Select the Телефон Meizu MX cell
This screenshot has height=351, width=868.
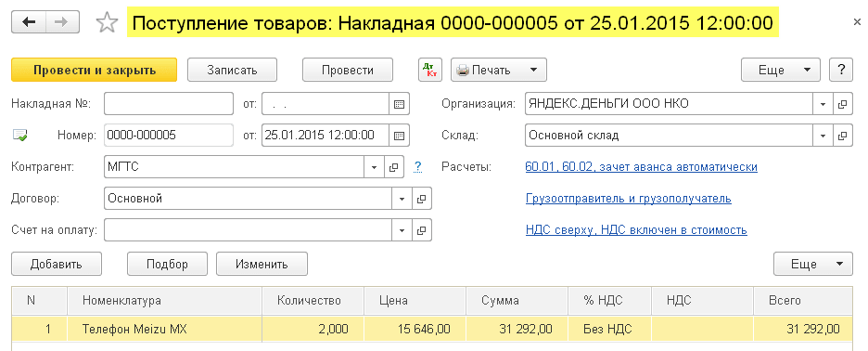pyautogui.click(x=164, y=329)
